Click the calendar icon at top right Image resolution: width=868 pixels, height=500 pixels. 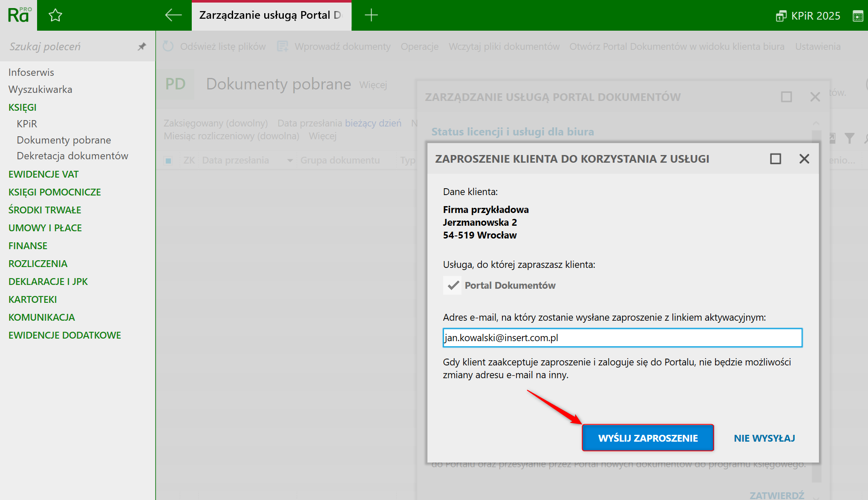(858, 16)
